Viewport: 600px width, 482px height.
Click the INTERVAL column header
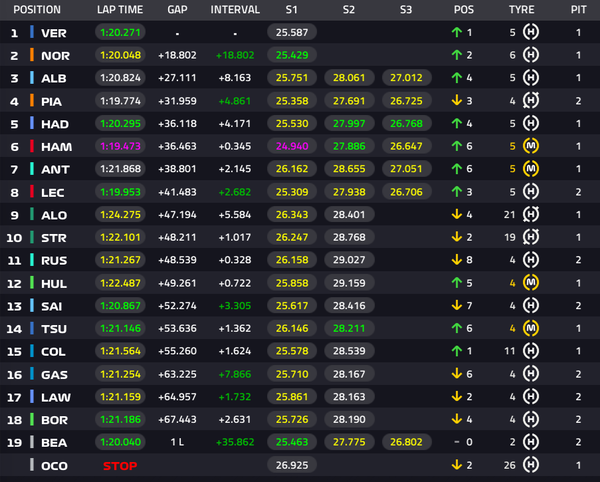[x=235, y=10]
